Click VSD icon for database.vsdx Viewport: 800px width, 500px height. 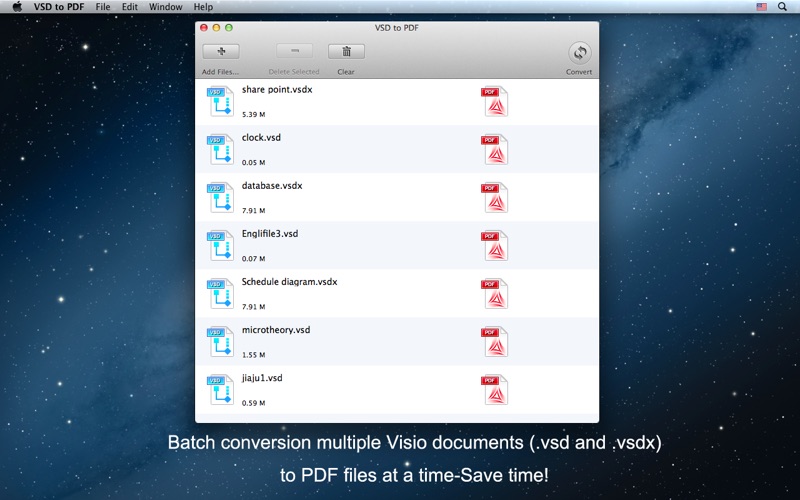point(220,197)
